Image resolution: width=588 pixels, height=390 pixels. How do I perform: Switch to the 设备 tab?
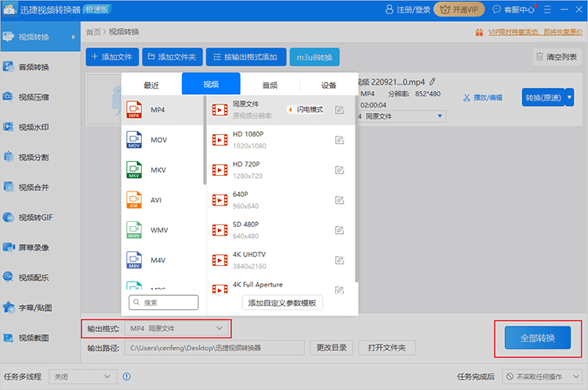pos(328,85)
